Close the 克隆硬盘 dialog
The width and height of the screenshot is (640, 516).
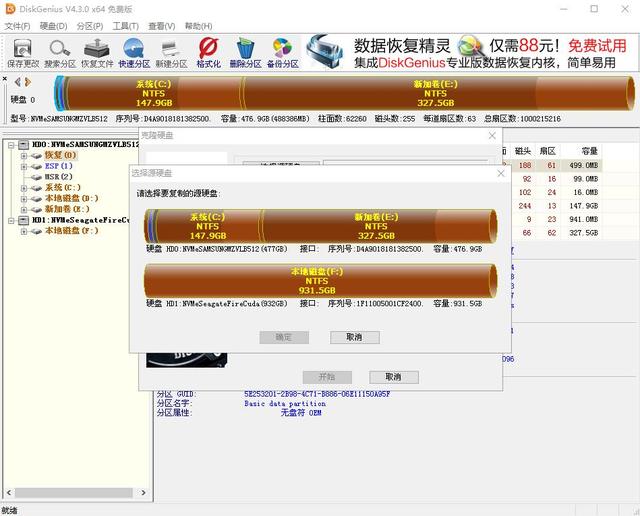coord(492,136)
